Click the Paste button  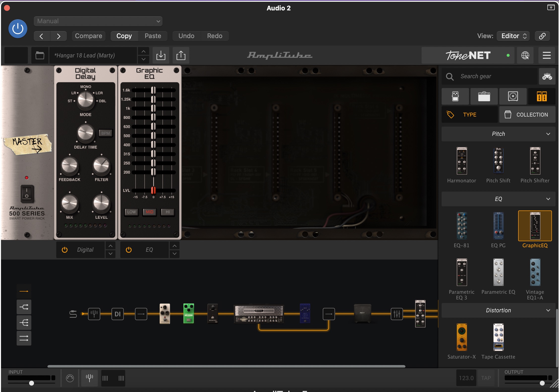[x=153, y=36]
